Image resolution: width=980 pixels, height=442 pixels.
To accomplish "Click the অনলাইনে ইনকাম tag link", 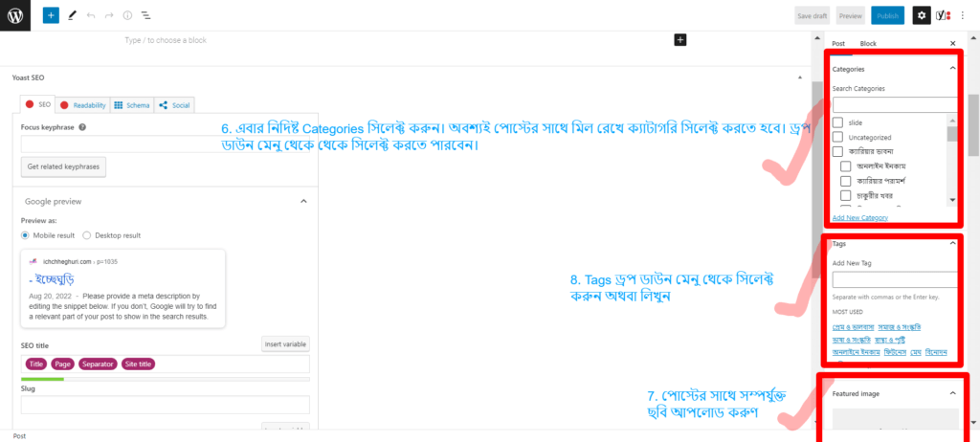I will [x=856, y=353].
